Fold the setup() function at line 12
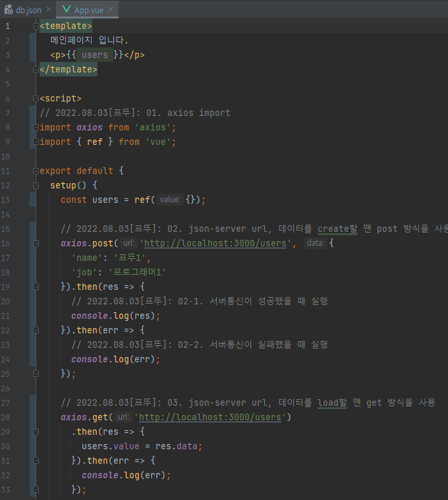 point(36,185)
